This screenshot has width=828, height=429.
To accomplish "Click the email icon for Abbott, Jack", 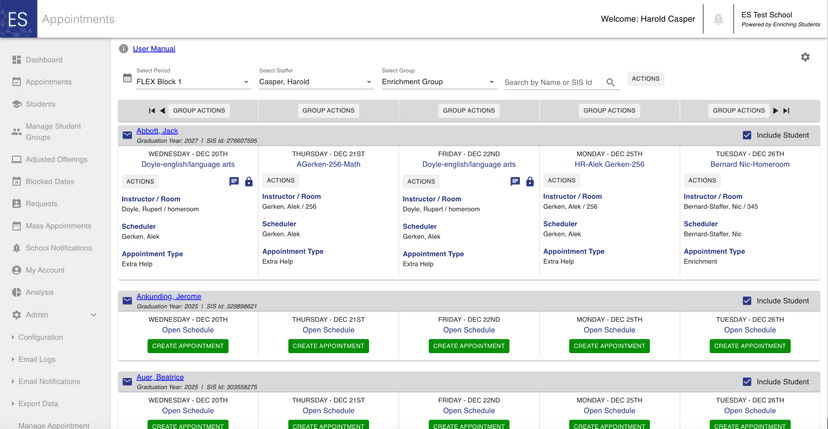I will (x=127, y=135).
